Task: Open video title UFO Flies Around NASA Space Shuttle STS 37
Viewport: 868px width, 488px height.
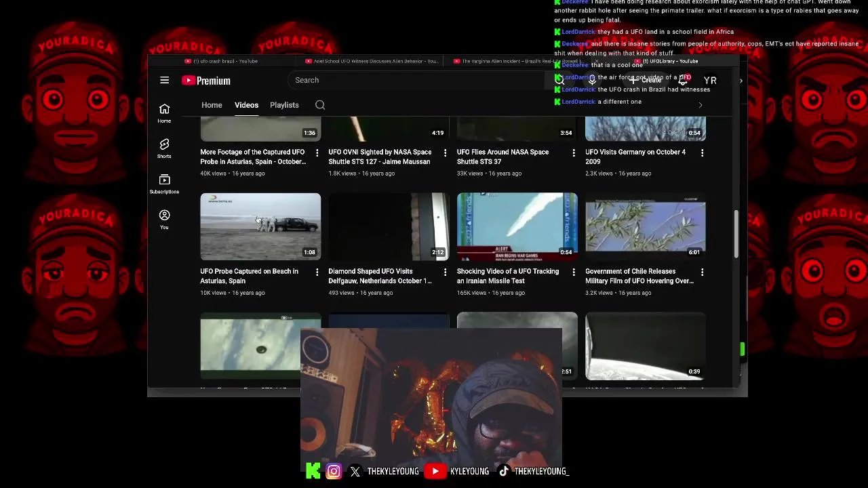Action: tap(503, 157)
